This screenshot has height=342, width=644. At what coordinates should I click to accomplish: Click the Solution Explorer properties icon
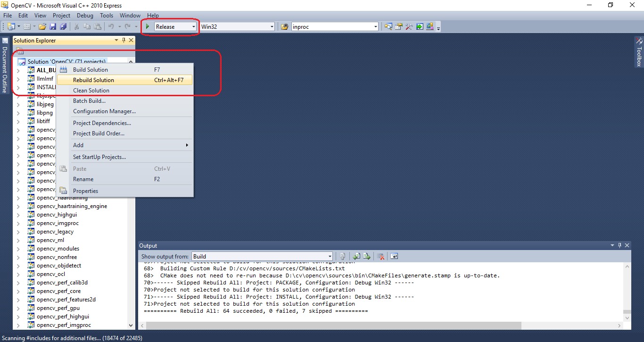19,51
